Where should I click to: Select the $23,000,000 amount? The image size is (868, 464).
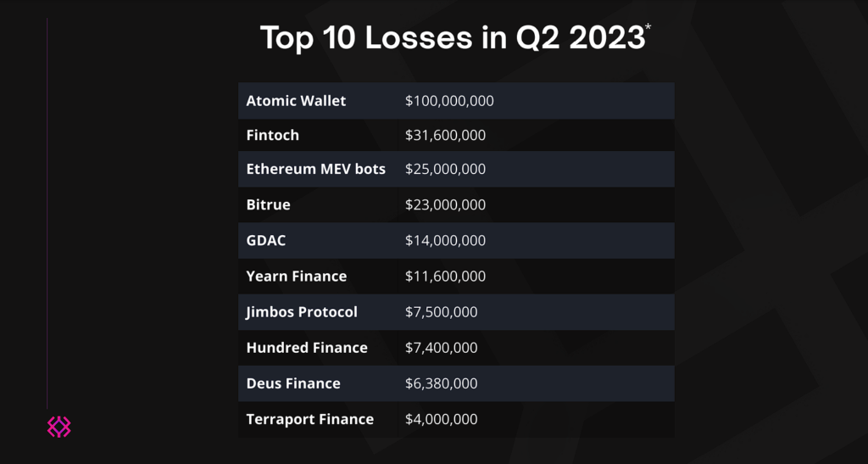point(445,204)
